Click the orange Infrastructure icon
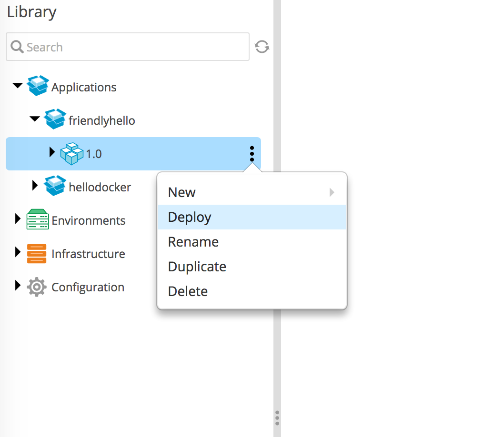Screen dimensions: 504x437 37,253
